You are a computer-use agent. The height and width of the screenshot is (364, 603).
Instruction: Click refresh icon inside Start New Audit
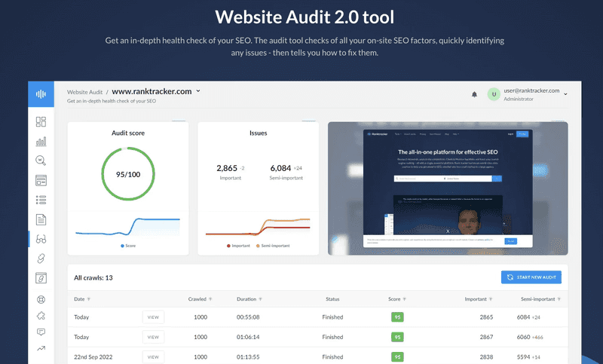(510, 277)
